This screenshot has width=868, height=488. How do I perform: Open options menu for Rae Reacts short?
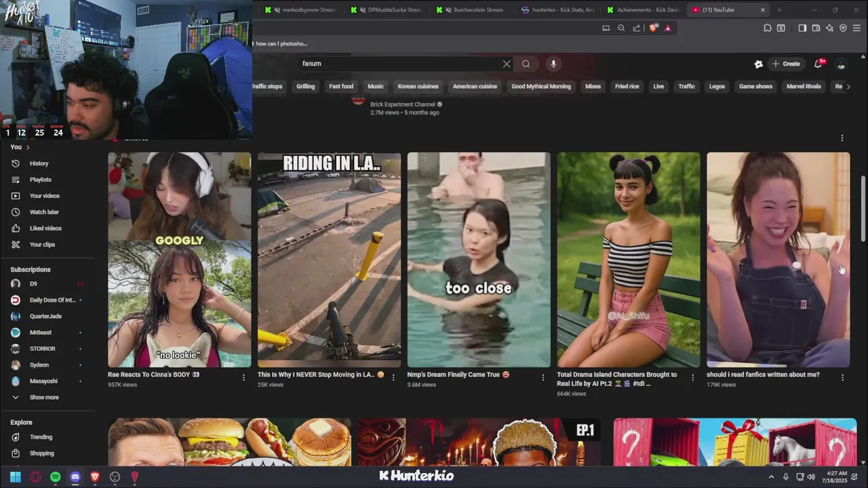tap(243, 378)
